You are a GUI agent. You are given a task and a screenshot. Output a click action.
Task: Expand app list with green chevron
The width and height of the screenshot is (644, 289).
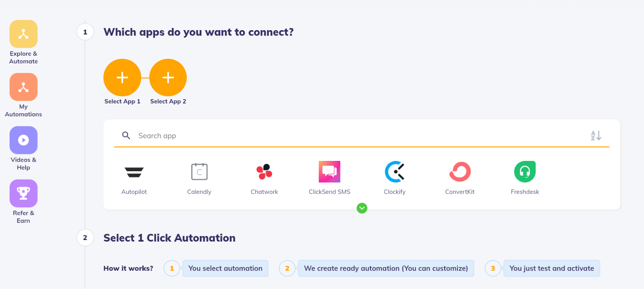click(x=362, y=208)
